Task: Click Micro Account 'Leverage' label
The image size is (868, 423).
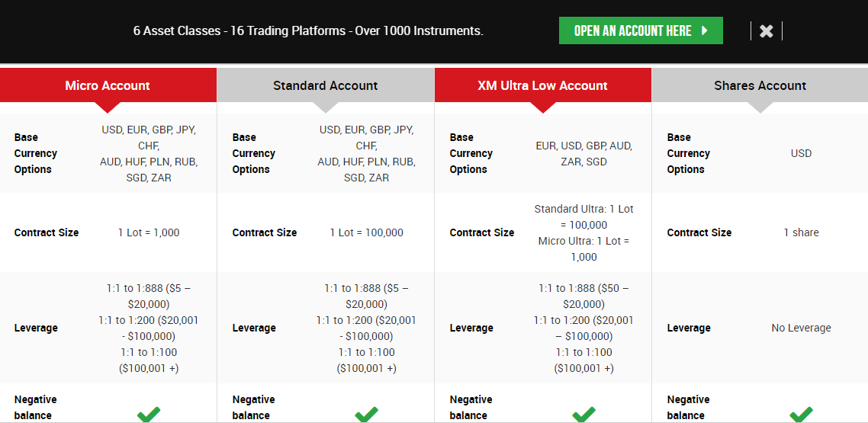Action: [x=36, y=328]
